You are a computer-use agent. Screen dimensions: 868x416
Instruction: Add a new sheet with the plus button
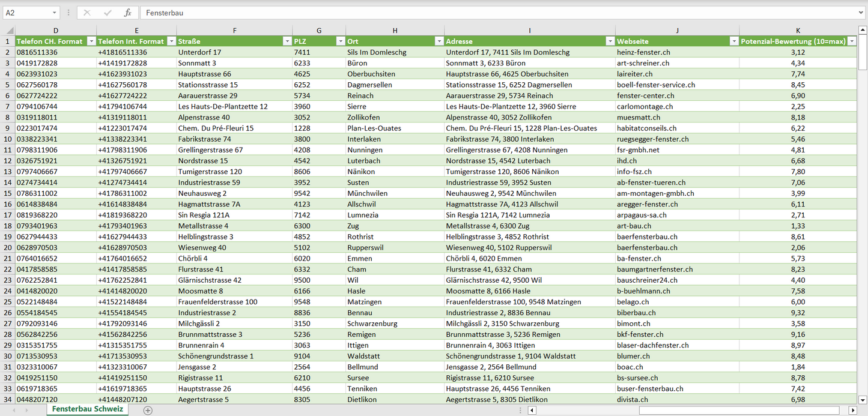coord(148,410)
